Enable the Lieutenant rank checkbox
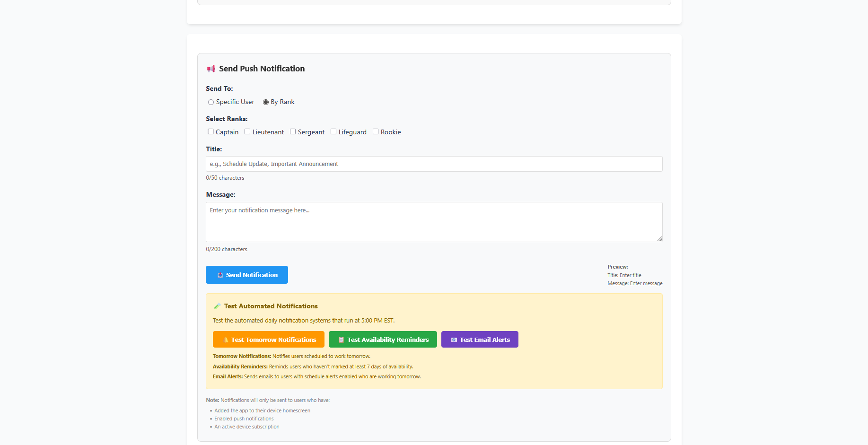Screen dimensions: 868x445 tap(247, 132)
